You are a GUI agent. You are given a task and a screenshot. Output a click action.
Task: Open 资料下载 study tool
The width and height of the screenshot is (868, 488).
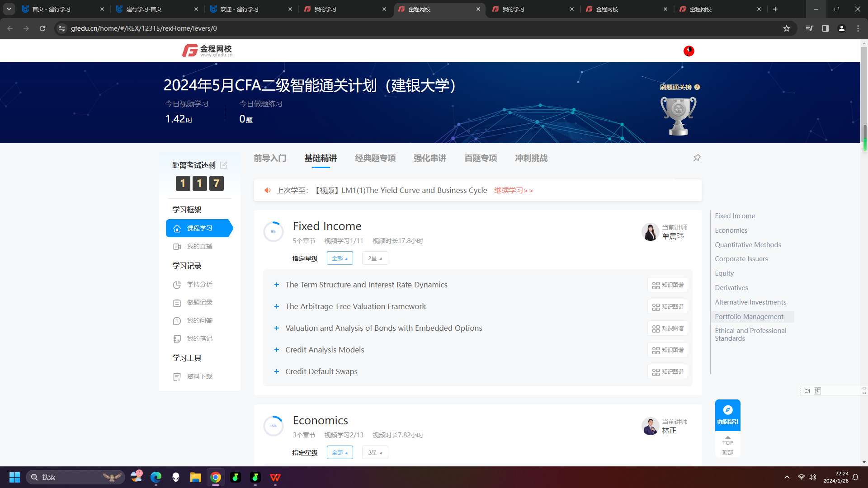tap(199, 376)
